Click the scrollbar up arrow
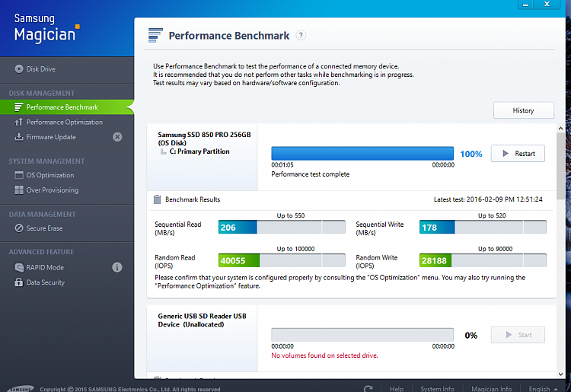Screen dimensions: 571x392 (560, 129)
